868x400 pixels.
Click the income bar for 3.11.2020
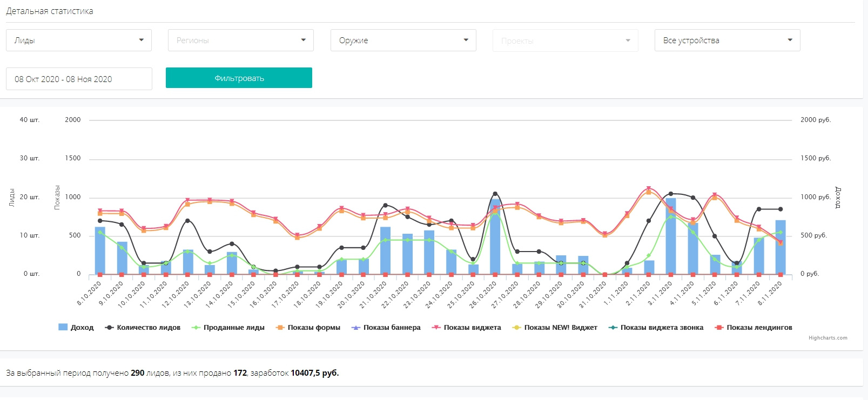[x=671, y=238]
